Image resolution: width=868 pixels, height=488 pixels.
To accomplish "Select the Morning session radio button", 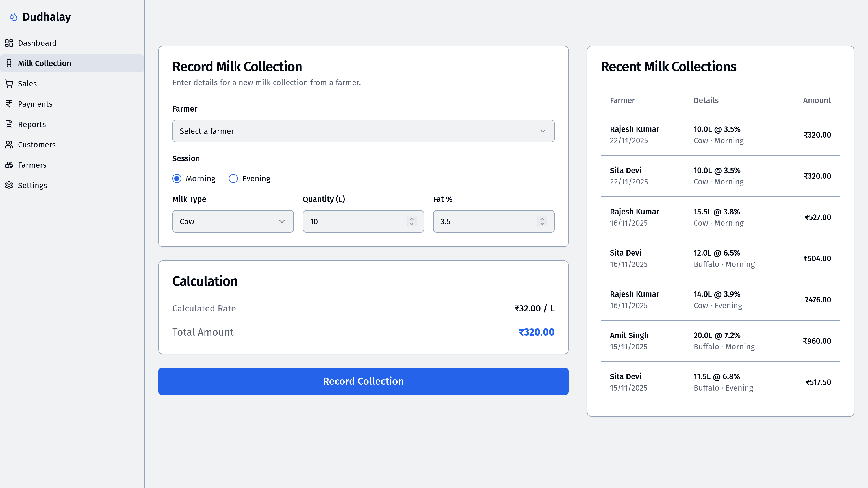I will (177, 178).
